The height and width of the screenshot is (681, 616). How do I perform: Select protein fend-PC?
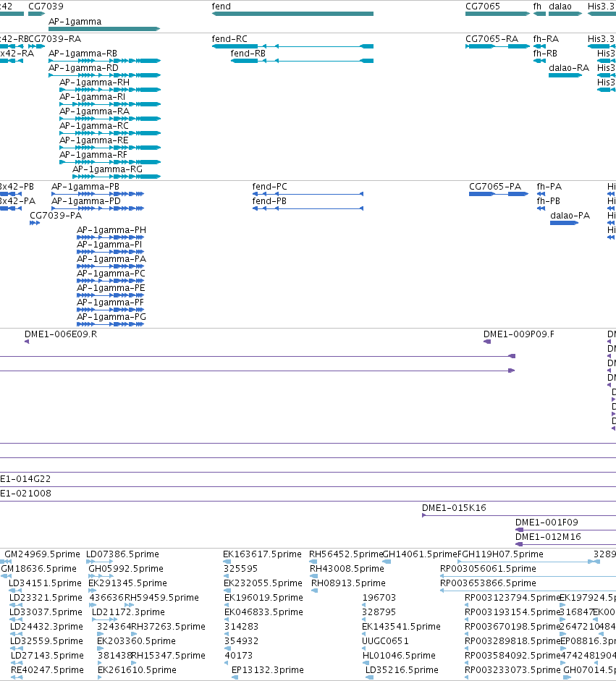pyautogui.click(x=308, y=194)
